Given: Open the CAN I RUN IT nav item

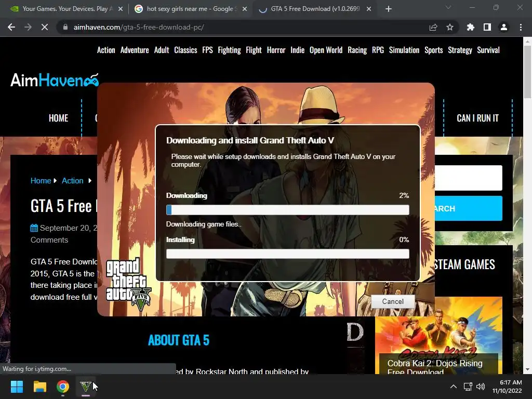Looking at the screenshot, I should point(478,118).
